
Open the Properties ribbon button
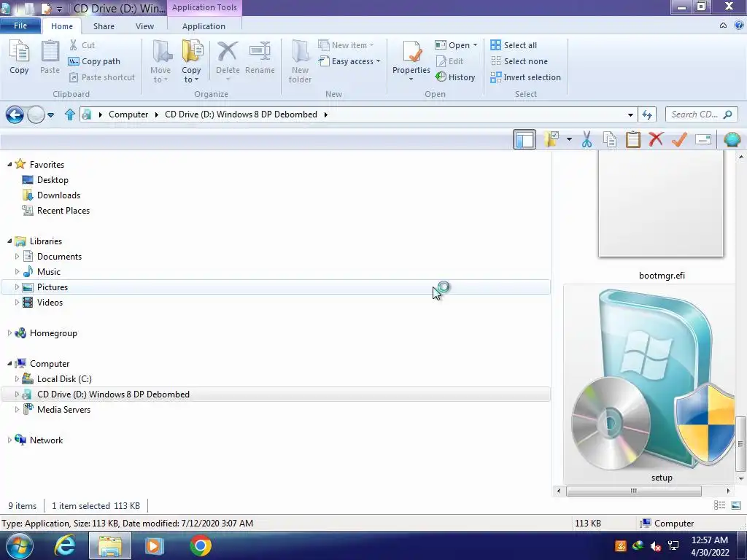point(411,60)
